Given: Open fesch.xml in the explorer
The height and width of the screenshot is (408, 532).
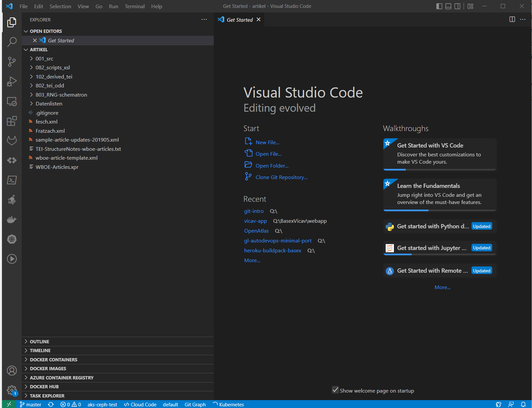Looking at the screenshot, I should pyautogui.click(x=118, y=122).
